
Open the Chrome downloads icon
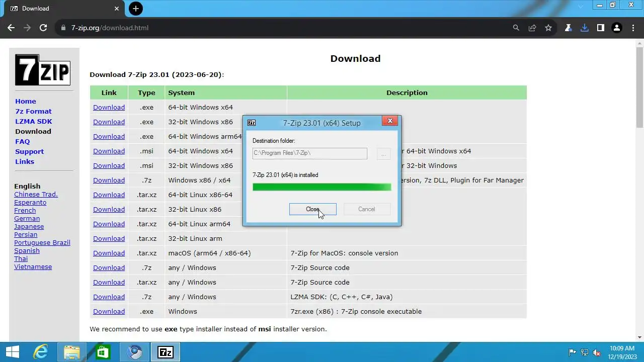tap(584, 28)
